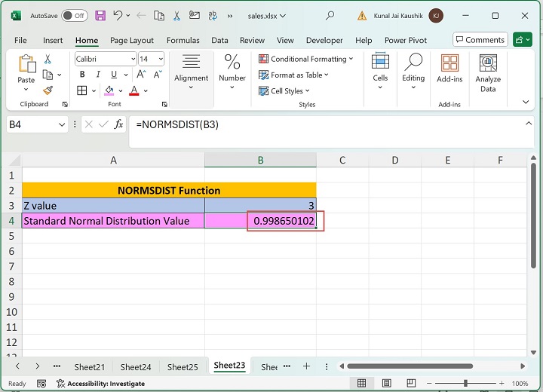Open the Add-ins button
Viewport: 543px width, 392px height.
449,69
